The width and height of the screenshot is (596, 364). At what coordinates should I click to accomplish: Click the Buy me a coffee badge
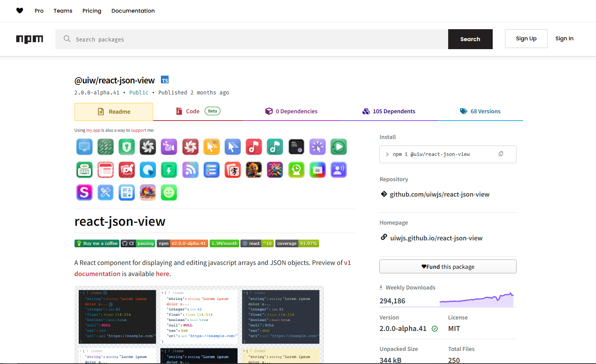(97, 243)
